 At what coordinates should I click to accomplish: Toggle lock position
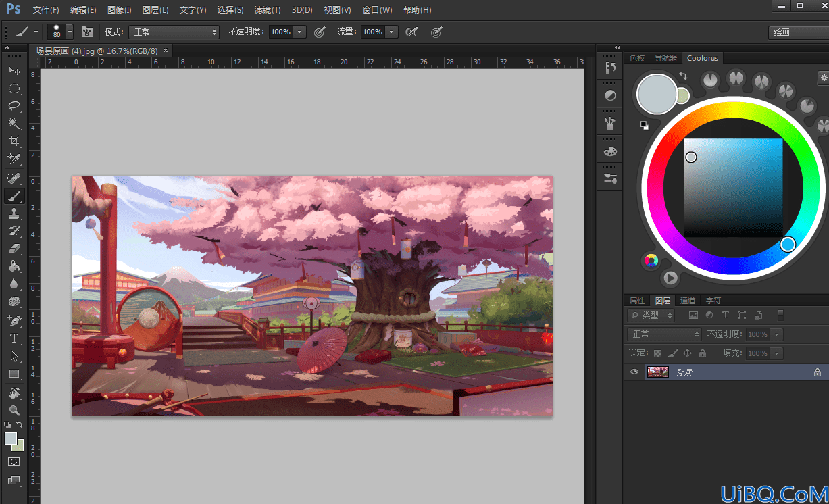click(688, 353)
